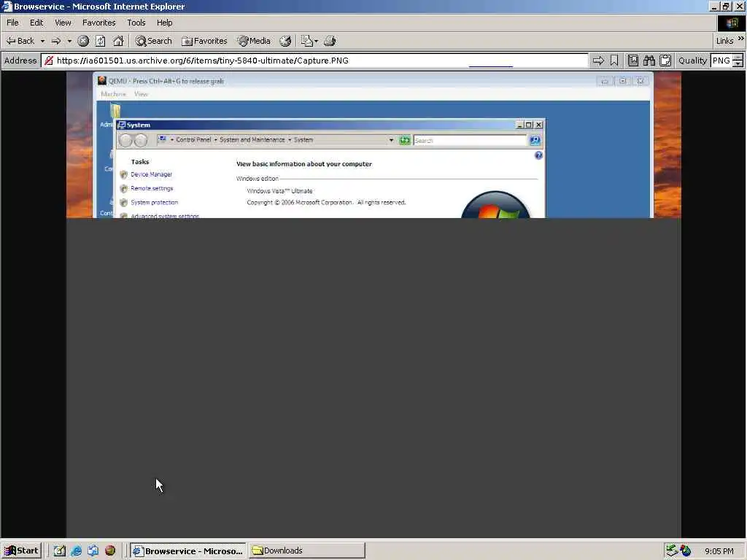Go to the Home page icon
This screenshot has height=560, width=747.
[118, 41]
